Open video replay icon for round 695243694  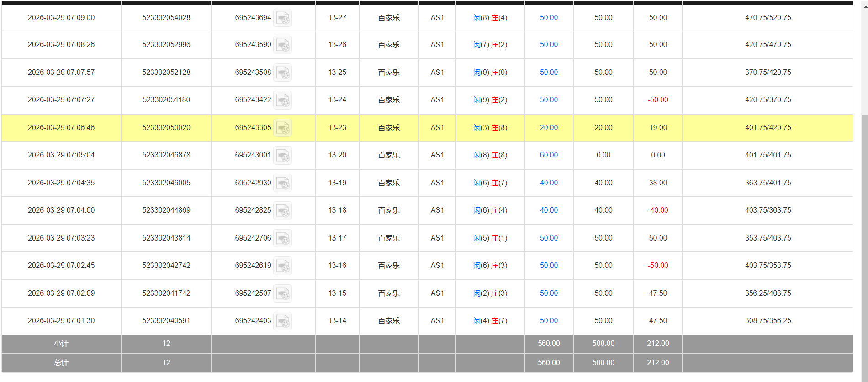[282, 18]
